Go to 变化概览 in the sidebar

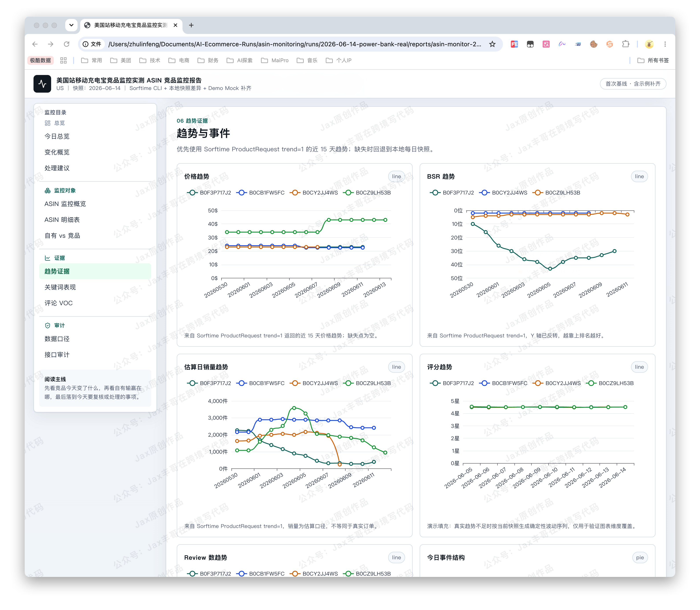point(95,152)
